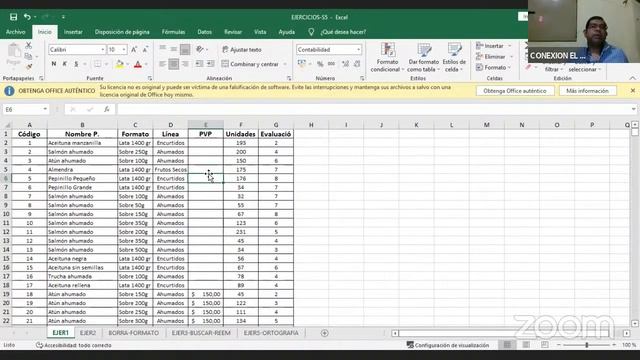Viewport: 640px width, 360px height.
Task: Click into the formula bar
Action: click(374, 109)
